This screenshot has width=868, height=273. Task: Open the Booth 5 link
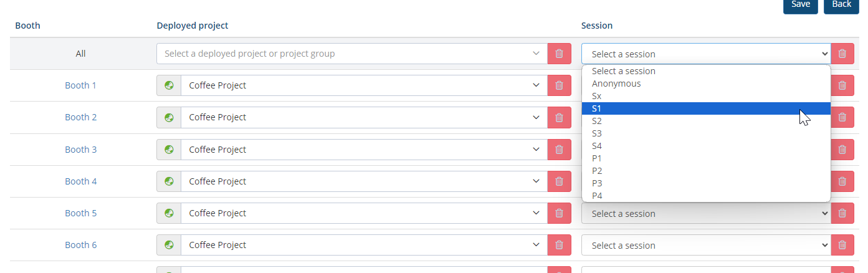pos(81,213)
